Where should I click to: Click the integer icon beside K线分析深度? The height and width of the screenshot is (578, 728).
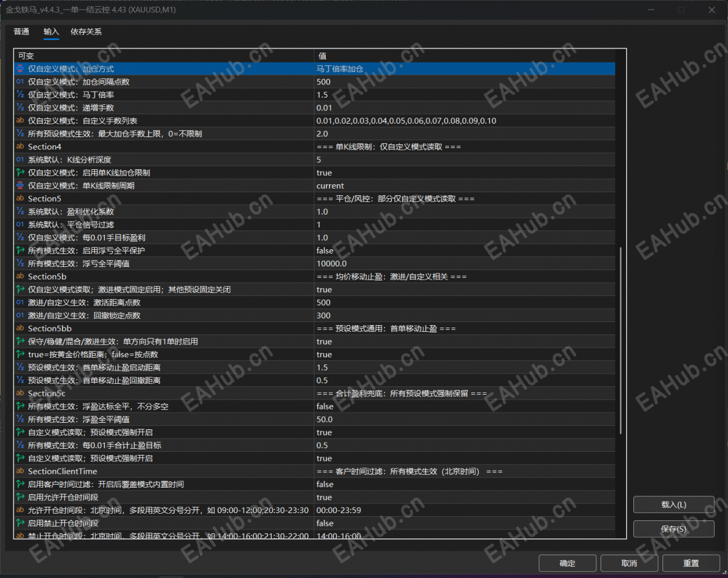(x=20, y=160)
